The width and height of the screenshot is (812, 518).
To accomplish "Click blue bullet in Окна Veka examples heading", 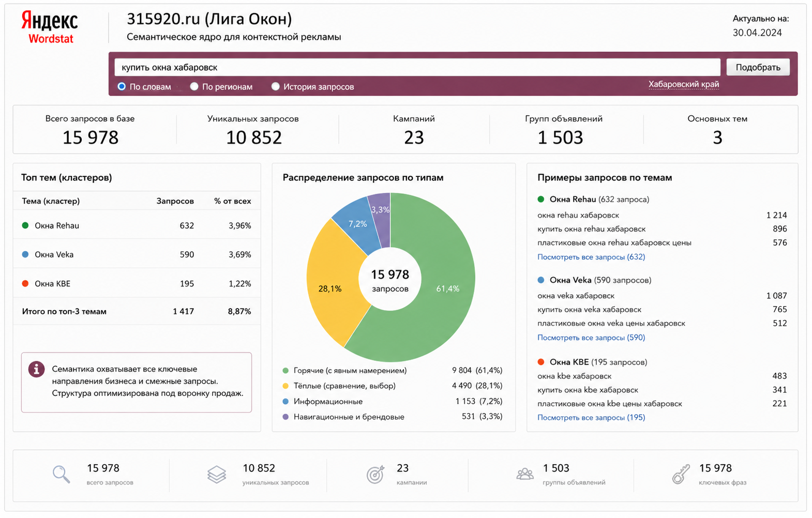I will pos(541,280).
